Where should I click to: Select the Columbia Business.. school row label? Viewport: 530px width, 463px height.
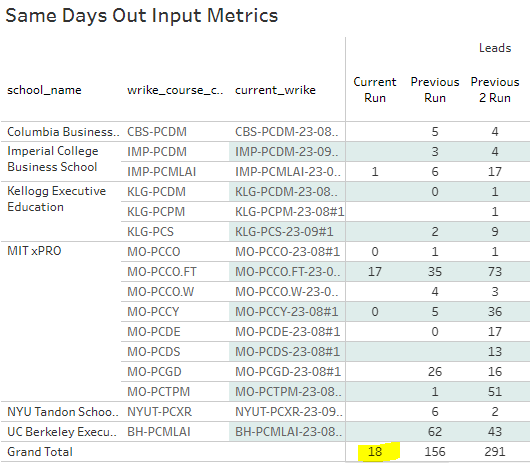coord(63,131)
